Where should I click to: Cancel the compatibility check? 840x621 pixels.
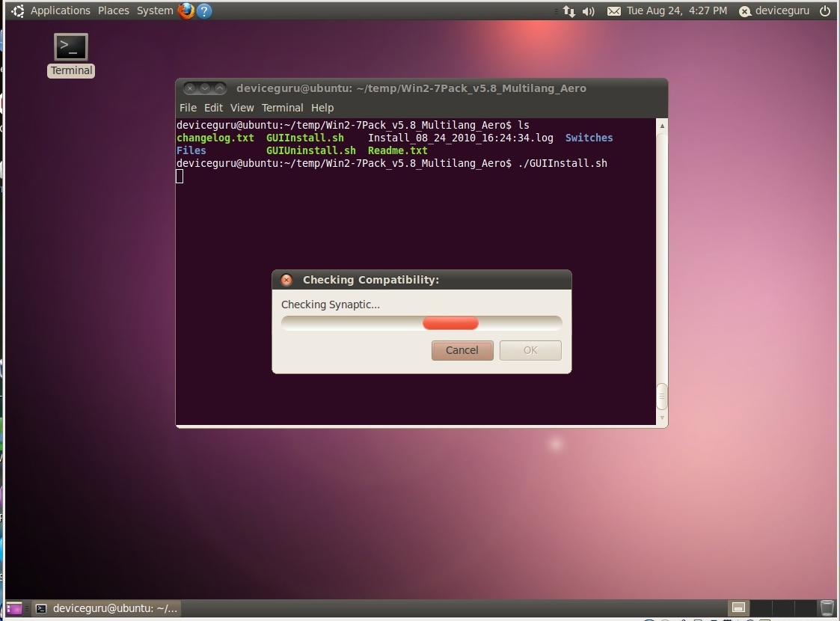click(x=462, y=350)
